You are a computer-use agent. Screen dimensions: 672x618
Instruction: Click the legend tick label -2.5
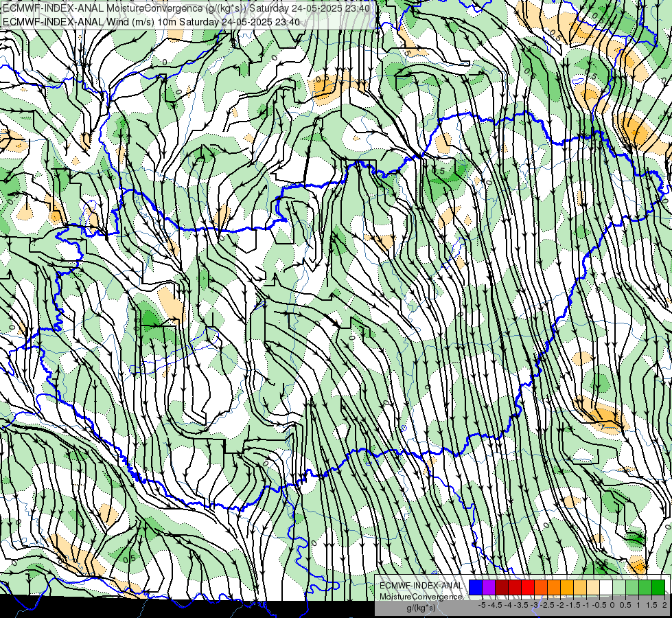(547, 605)
